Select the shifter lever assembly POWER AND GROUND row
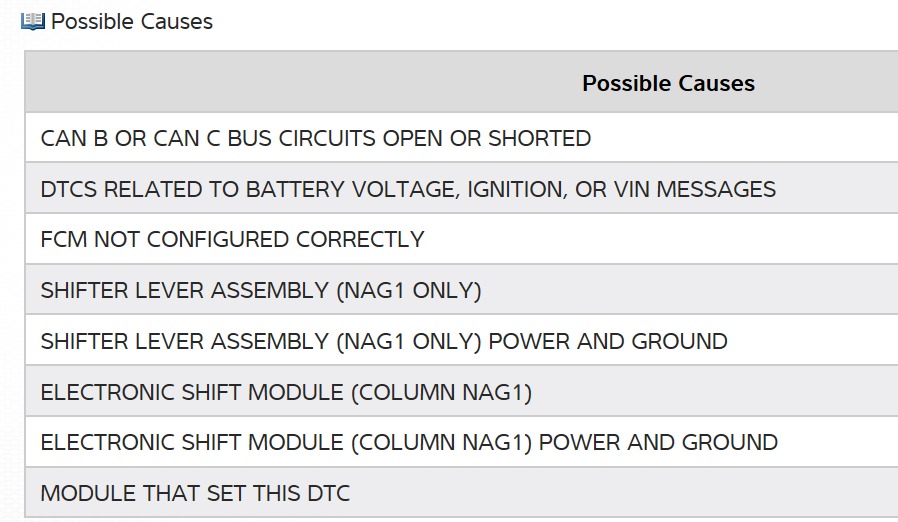 pyautogui.click(x=384, y=341)
